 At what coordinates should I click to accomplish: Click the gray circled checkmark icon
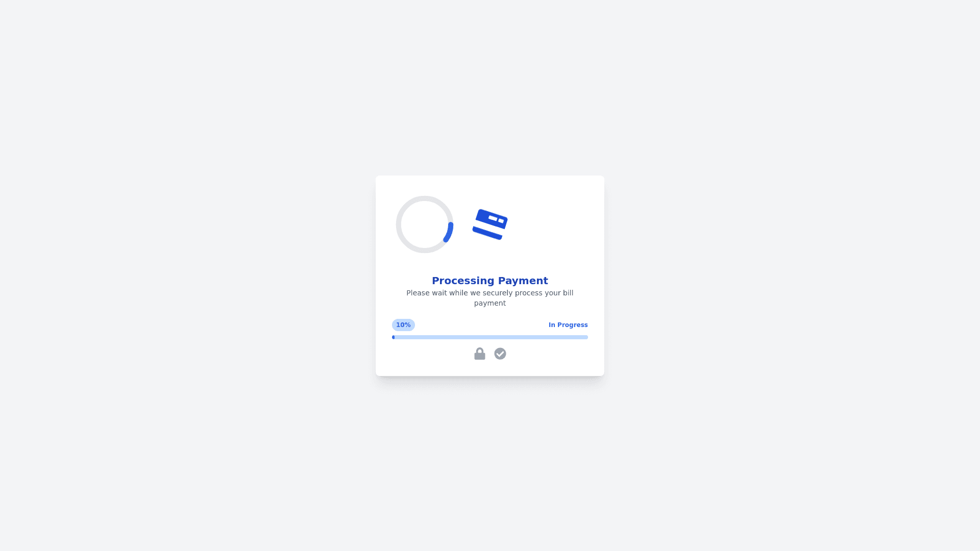[x=500, y=354]
